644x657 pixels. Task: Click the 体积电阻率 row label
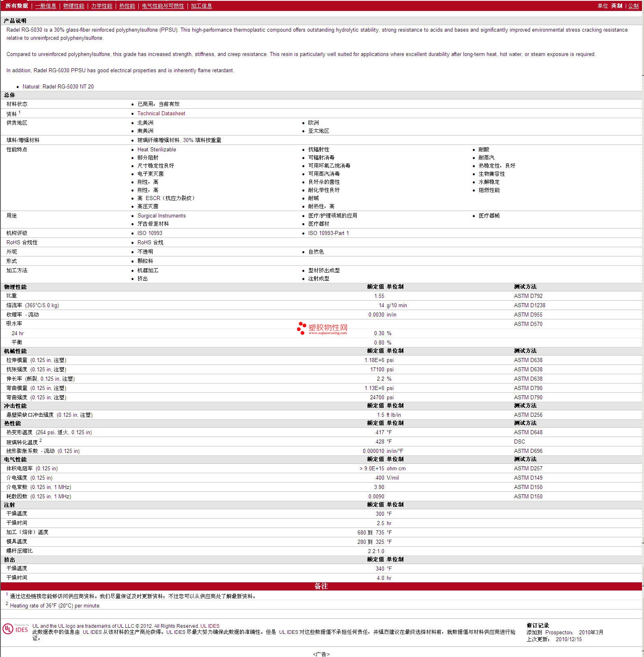(x=32, y=468)
